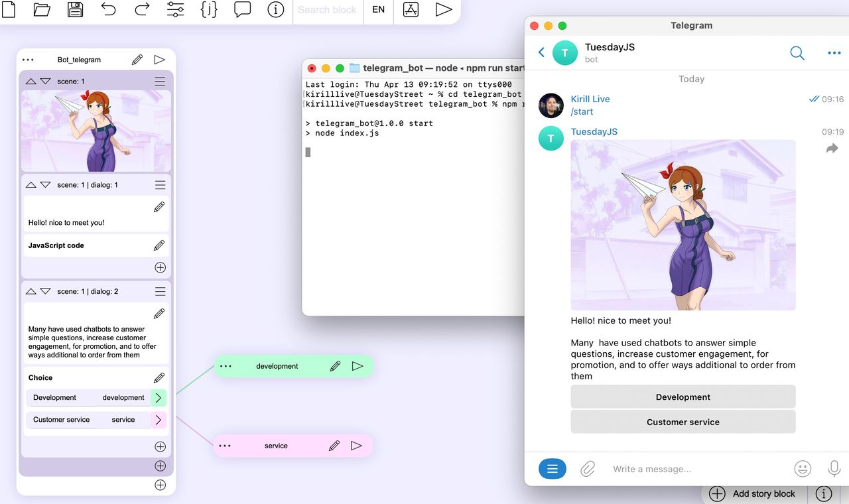Open the JSON code editor curly braces icon
This screenshot has width=849, height=504.
point(209,9)
